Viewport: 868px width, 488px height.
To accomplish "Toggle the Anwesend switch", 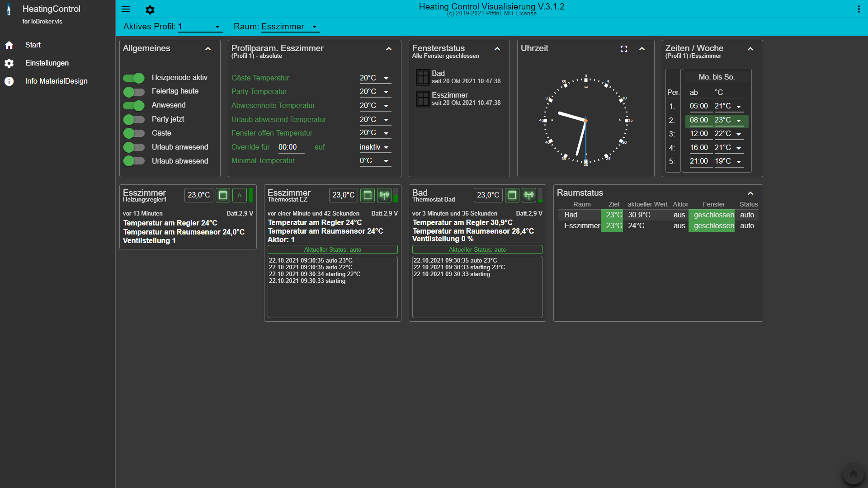I will coord(134,106).
